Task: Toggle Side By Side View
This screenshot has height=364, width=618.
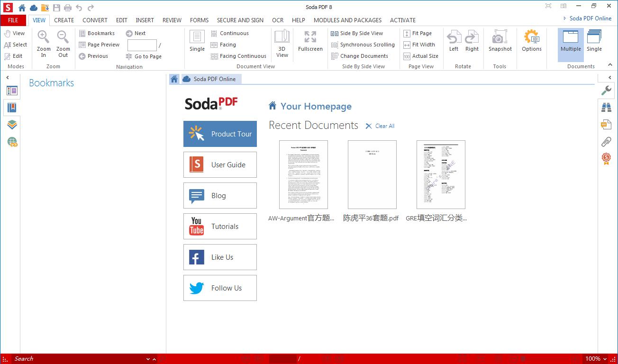Action: click(x=357, y=33)
